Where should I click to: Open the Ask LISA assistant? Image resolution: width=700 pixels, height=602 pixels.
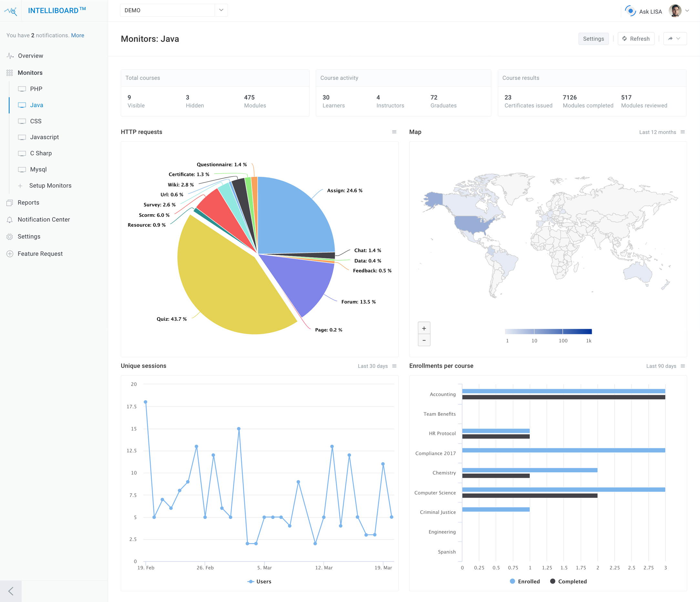tap(643, 11)
